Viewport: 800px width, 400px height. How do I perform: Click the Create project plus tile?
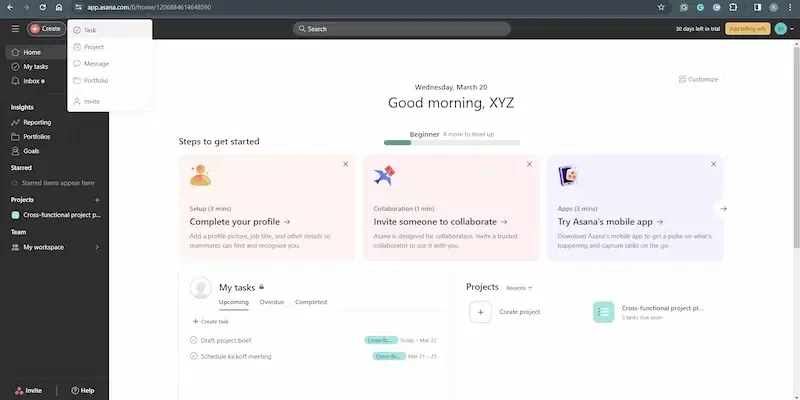[x=481, y=312]
